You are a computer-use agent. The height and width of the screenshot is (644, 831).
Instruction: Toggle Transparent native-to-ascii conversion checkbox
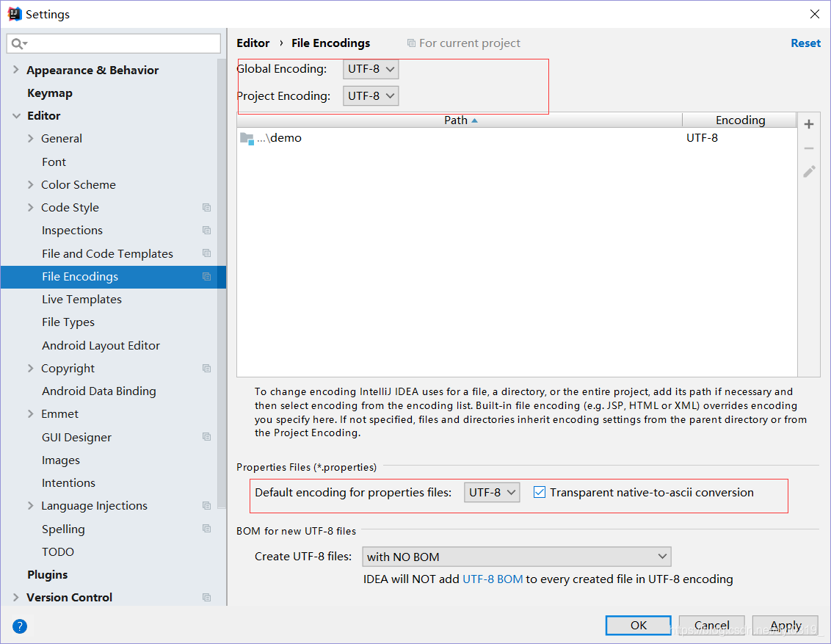pos(540,493)
